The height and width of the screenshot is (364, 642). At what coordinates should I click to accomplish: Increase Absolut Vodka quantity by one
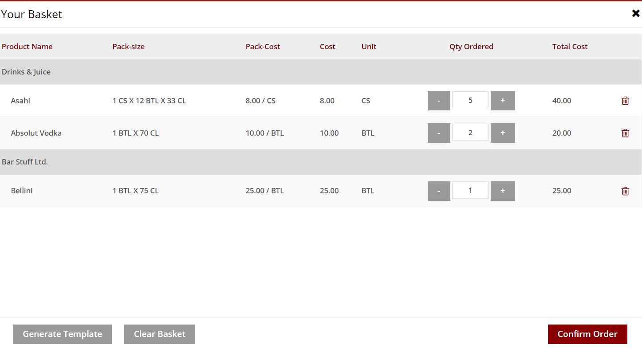click(x=502, y=133)
